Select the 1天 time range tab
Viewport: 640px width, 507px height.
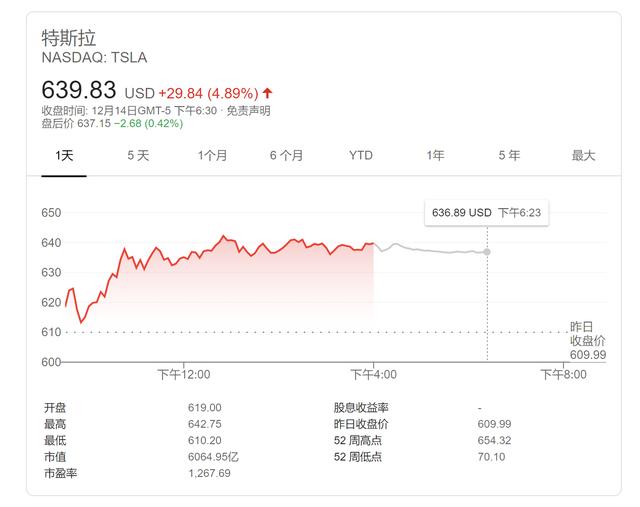64,156
